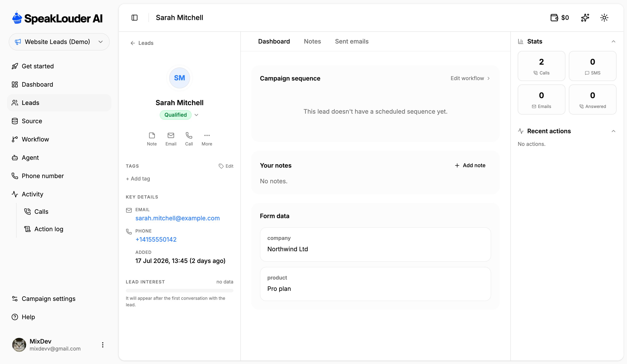Open Phone number page
Viewport: 627px width, 364px height.
[59, 176]
